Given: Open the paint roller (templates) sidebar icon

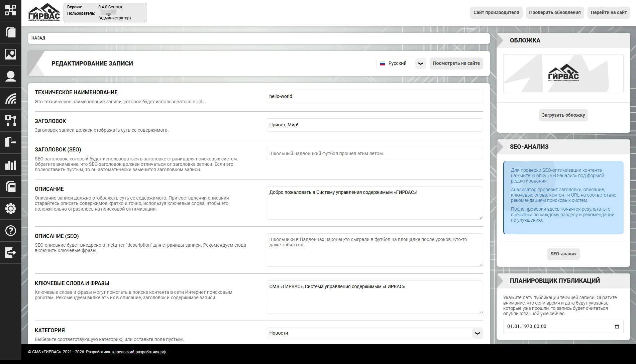Looking at the screenshot, I should 11,142.
